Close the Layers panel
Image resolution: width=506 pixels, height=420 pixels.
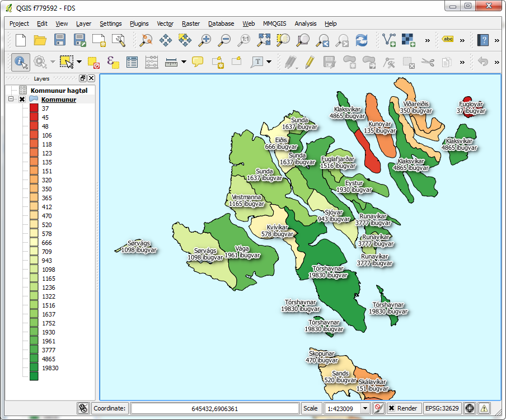[91, 78]
